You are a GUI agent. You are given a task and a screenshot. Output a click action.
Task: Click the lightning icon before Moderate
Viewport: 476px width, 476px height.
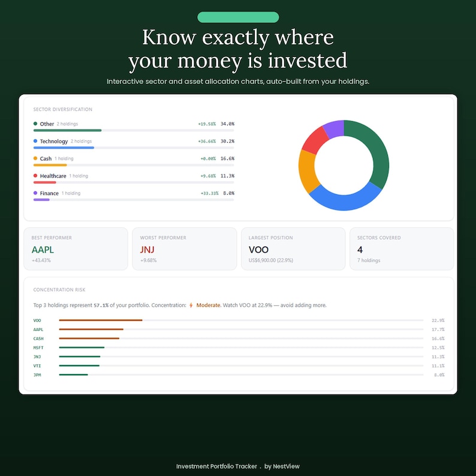pos(191,305)
